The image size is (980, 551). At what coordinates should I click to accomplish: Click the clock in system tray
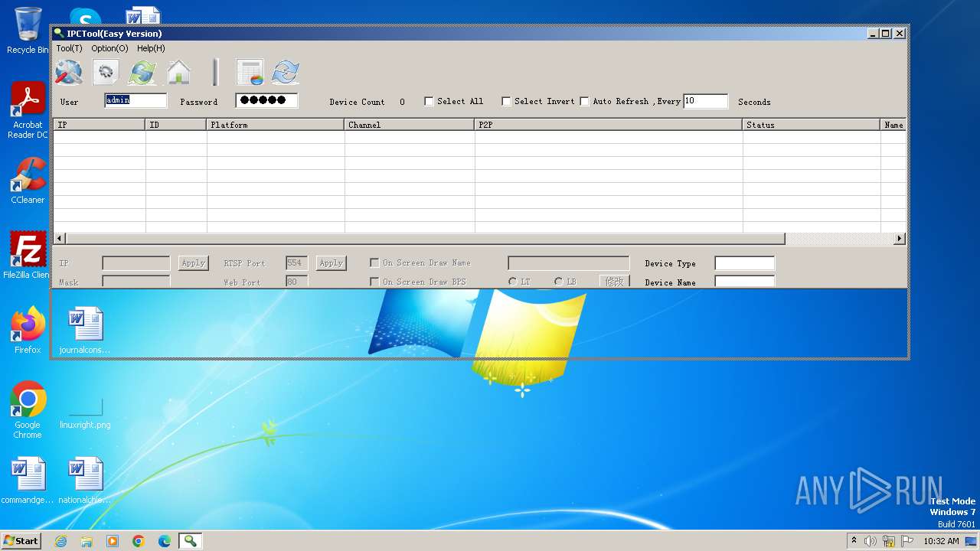pyautogui.click(x=941, y=541)
